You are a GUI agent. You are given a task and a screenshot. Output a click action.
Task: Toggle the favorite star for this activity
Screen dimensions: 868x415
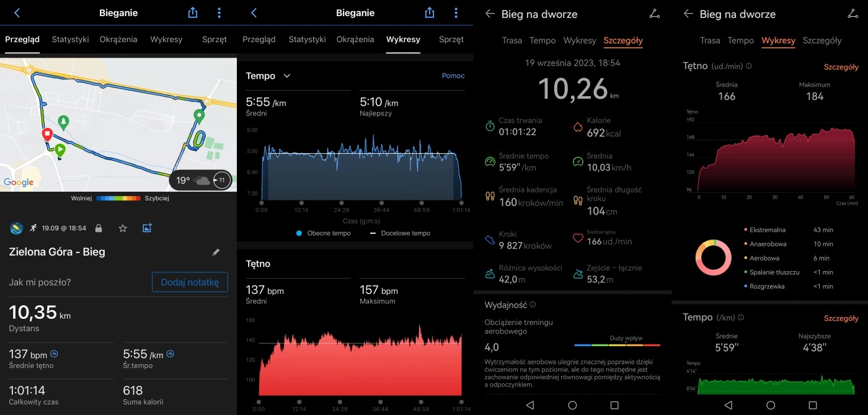(x=122, y=228)
